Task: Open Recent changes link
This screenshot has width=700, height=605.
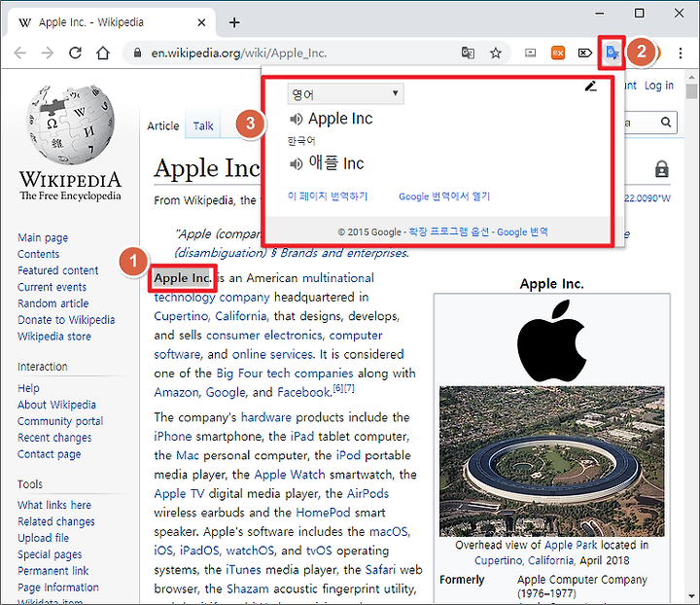Action: click(54, 438)
